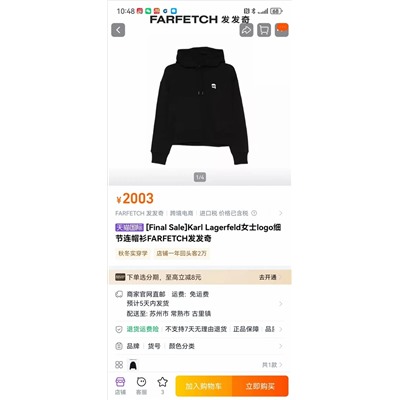Viewport: 400px width, 400px height.
Task: Click the main hoodie product image
Action: (x=200, y=107)
